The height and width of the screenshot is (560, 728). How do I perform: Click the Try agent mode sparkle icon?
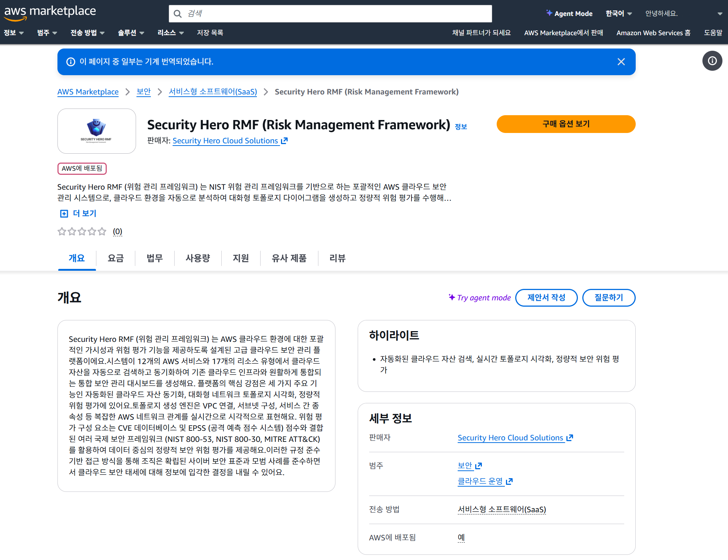(452, 297)
